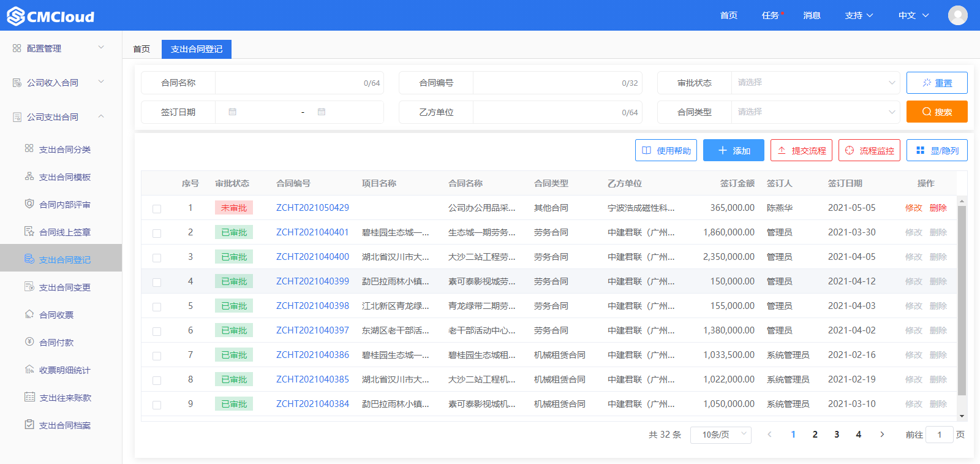The width and height of the screenshot is (980, 464).
Task: Check the checkbox for row ZCHT2021040399
Action: click(157, 283)
